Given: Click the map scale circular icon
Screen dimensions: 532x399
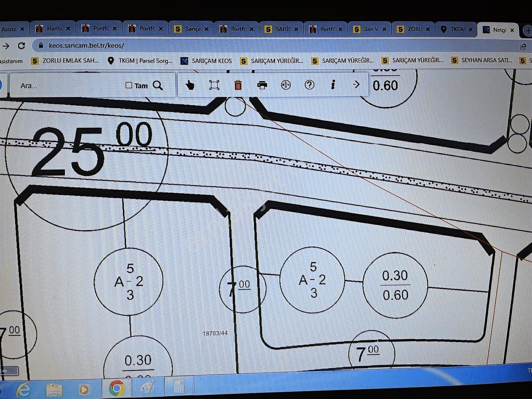Looking at the screenshot, I should click(286, 85).
